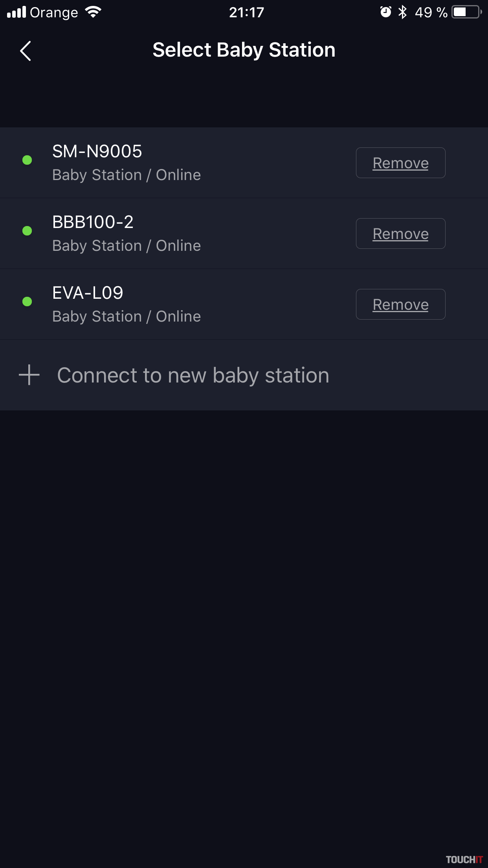Tap green status dot beside EVA-L09
488x868 pixels.
click(27, 302)
